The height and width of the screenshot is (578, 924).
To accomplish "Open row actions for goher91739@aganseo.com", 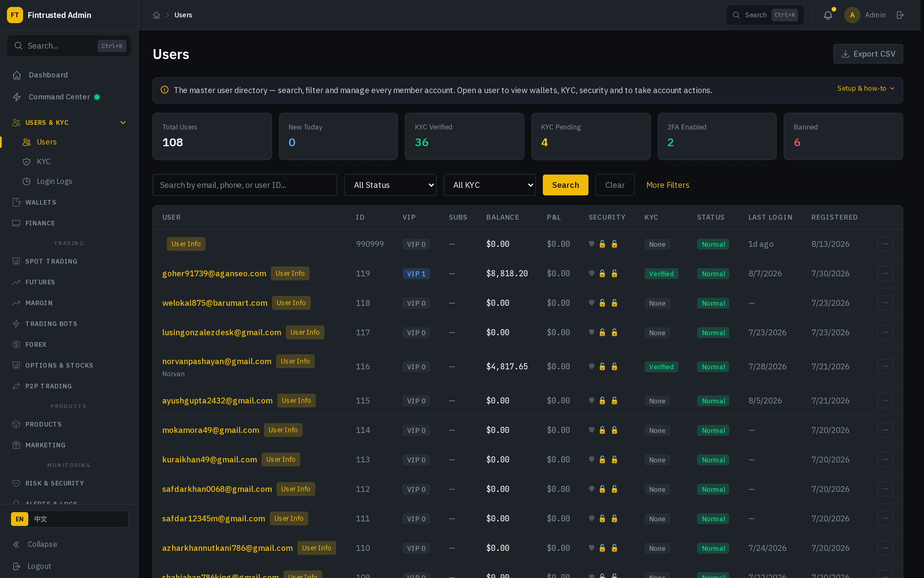I will [x=885, y=273].
